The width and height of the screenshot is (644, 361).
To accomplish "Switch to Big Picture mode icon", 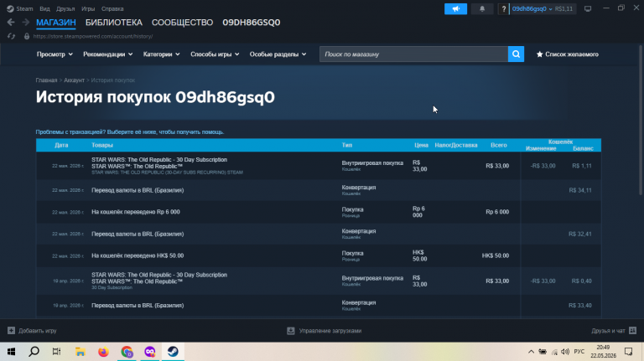I will tap(588, 8).
